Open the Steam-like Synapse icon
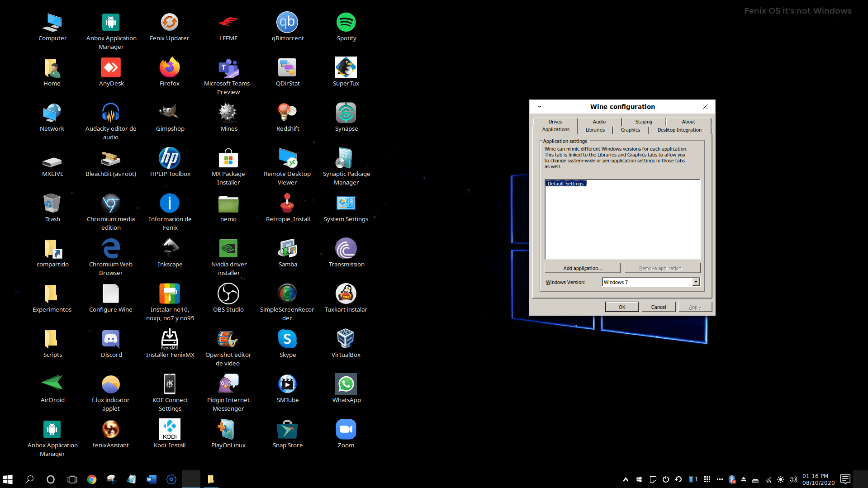Viewport: 868px width, 488px height. pos(346,113)
